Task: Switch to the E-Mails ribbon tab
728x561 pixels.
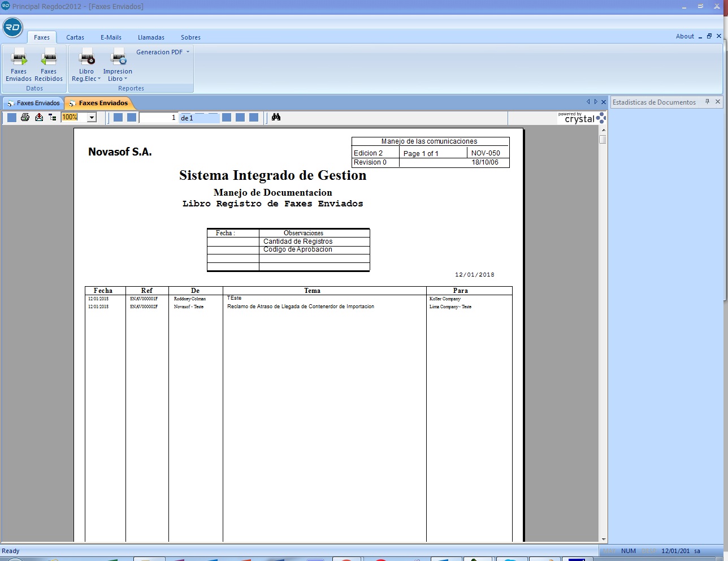Action: 111,37
